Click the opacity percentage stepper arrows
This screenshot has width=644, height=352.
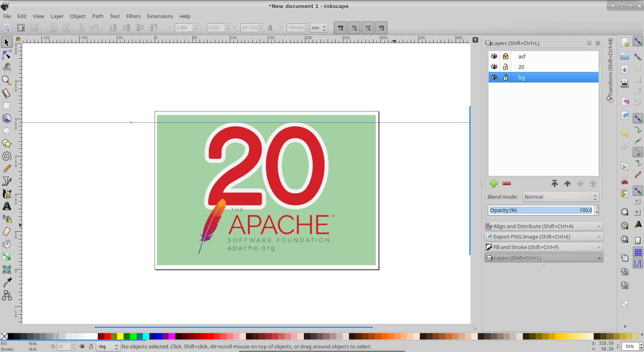click(597, 210)
